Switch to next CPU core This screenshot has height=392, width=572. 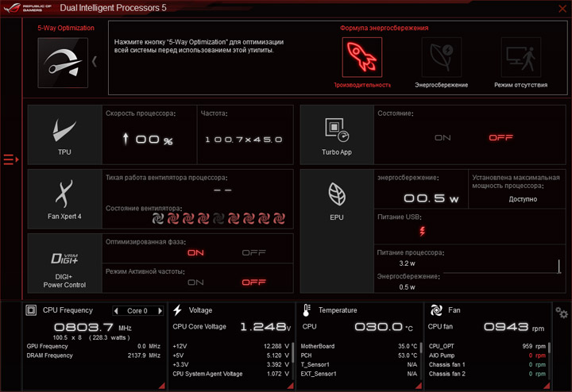[x=160, y=311]
